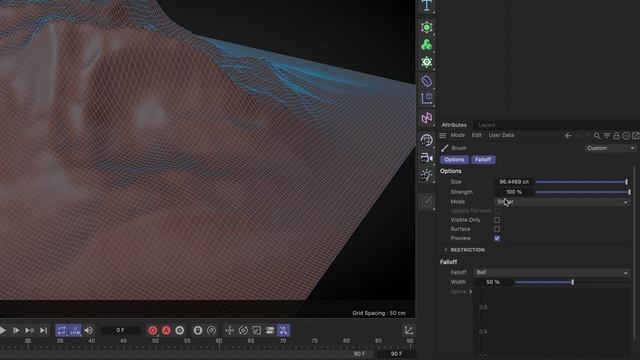640x360 pixels.
Task: Open Attributes in new window icon
Action: pos(635,136)
